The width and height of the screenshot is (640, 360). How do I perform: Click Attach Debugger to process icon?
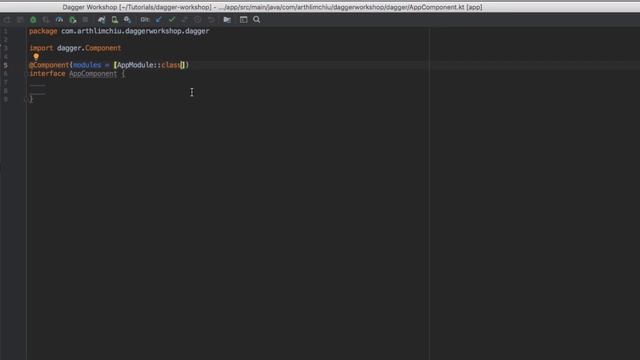coord(72,20)
